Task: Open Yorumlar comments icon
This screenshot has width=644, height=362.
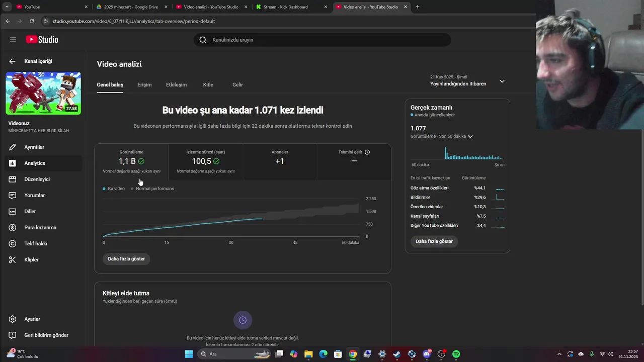Action: coord(13,196)
